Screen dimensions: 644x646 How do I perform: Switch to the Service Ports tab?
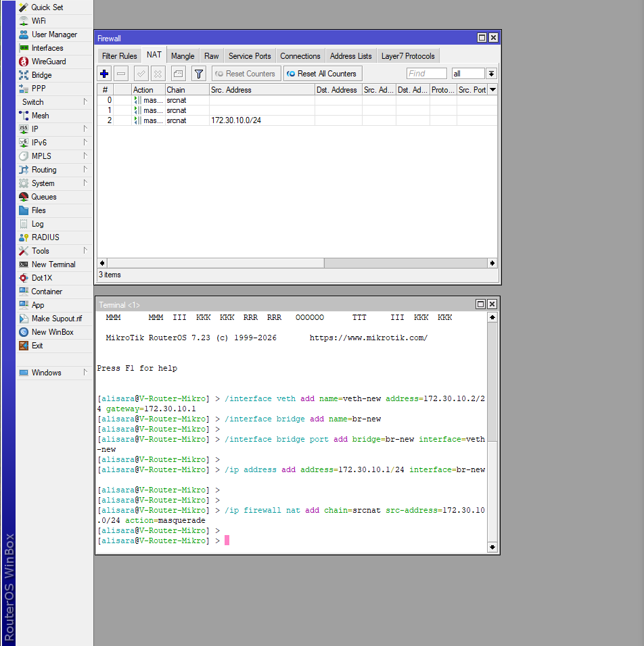250,56
